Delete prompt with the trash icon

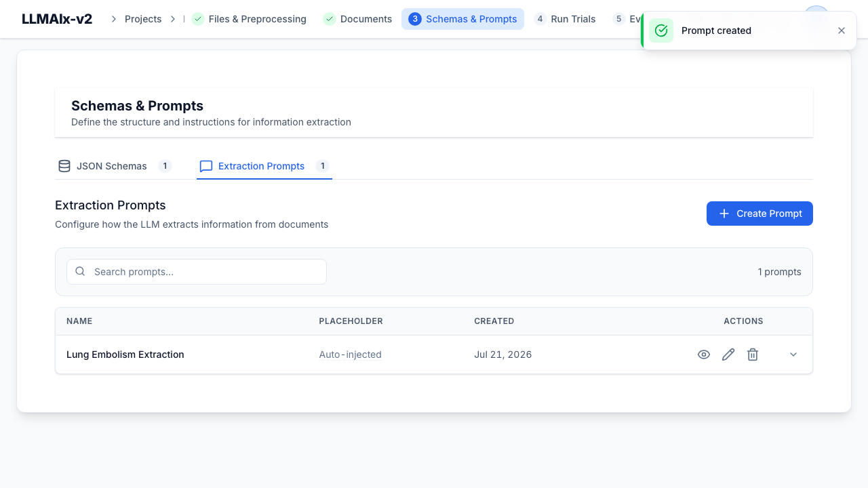point(753,354)
